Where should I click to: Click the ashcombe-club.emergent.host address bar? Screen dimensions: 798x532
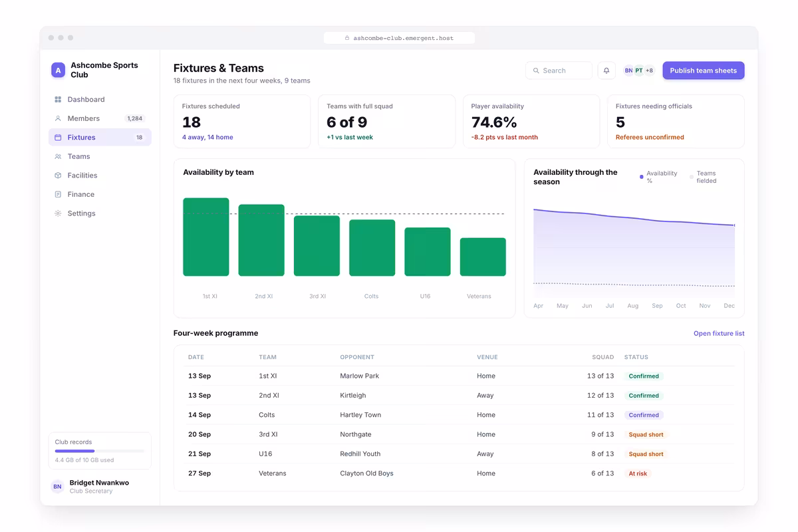399,38
